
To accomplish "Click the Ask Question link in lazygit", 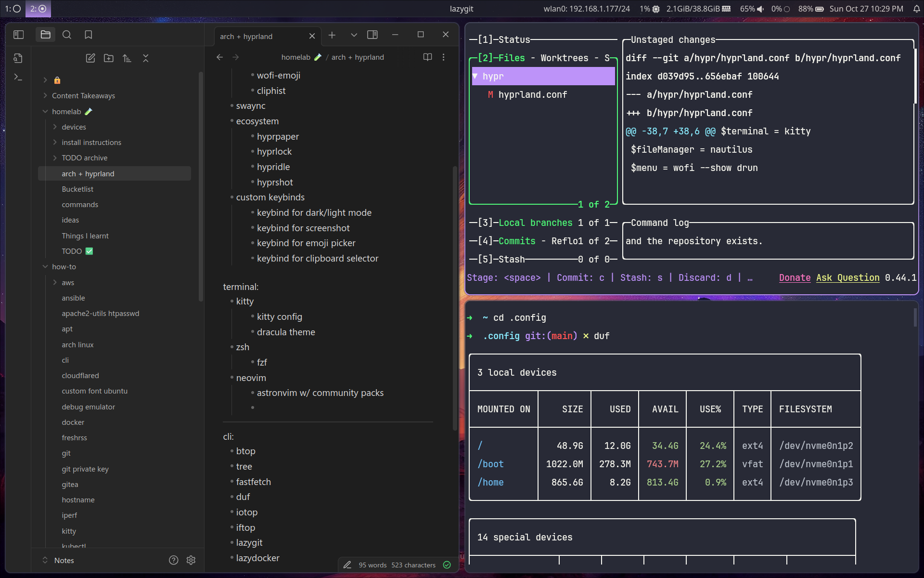I will 847,278.
